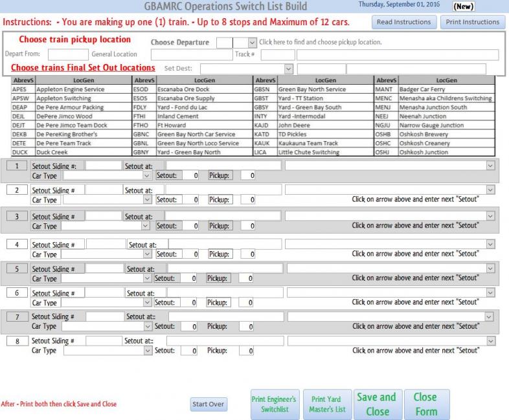The height and width of the screenshot is (420, 509).
Task: Click the (New) status label
Action: click(464, 6)
